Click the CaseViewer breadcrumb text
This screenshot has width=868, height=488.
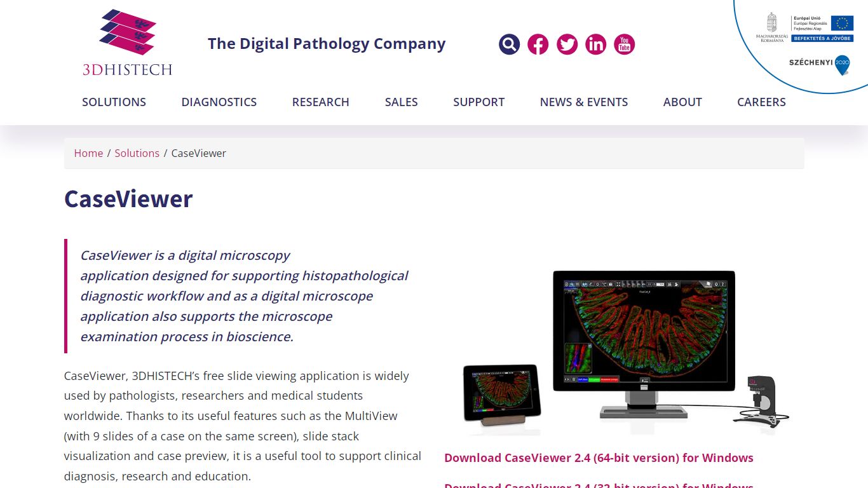click(x=199, y=153)
